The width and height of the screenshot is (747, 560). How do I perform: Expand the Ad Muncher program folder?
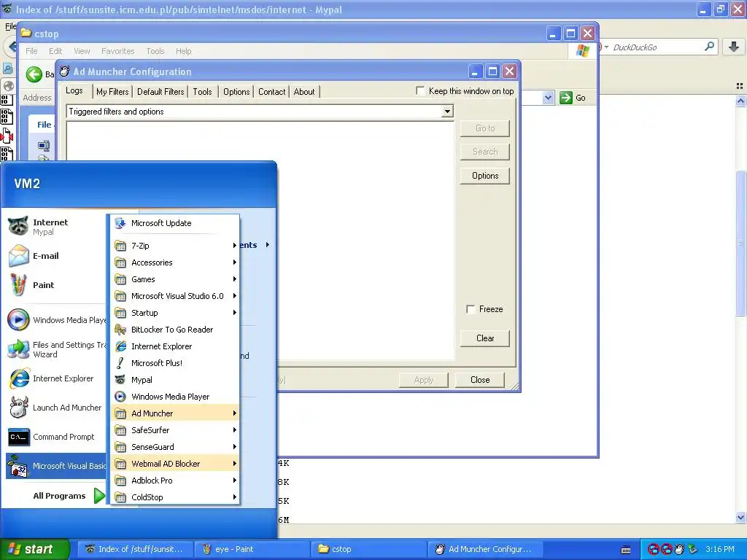[175, 413]
